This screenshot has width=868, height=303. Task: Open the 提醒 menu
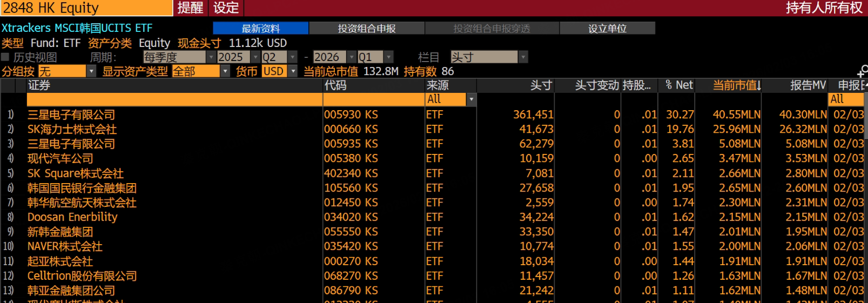click(191, 8)
